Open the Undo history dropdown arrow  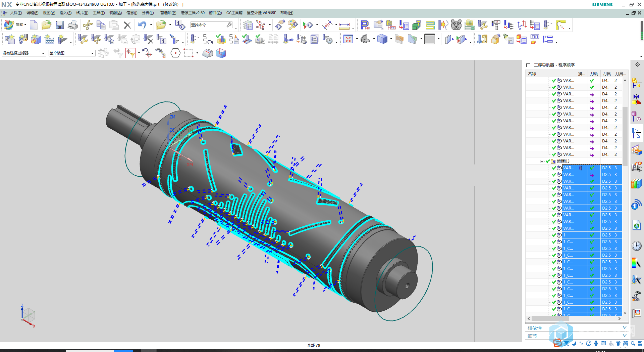tap(151, 25)
